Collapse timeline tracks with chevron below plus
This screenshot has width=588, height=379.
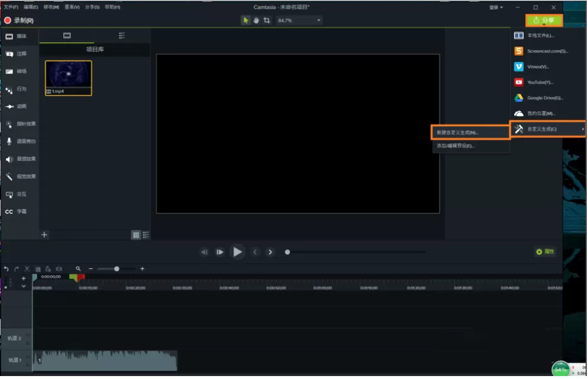(x=24, y=286)
